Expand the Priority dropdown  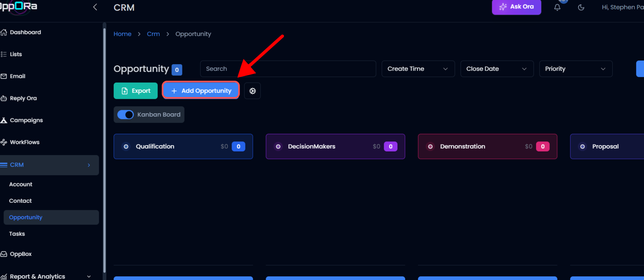click(x=575, y=69)
